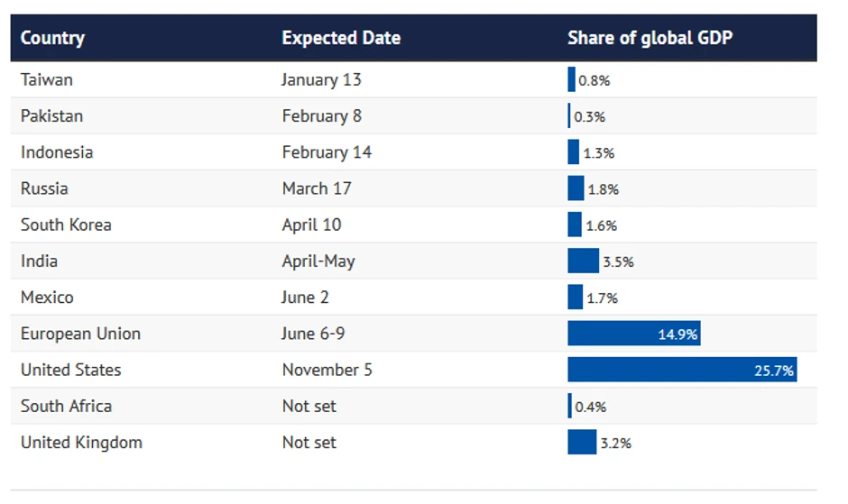Click the November 5 date cell
The image size is (848, 504).
click(327, 370)
